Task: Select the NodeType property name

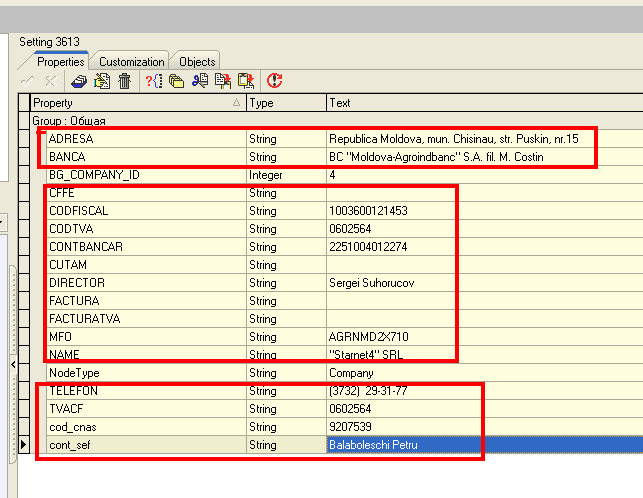Action: click(74, 373)
